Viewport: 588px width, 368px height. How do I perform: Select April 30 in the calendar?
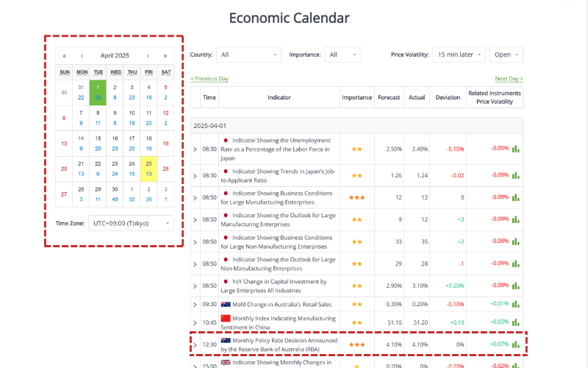115,194
